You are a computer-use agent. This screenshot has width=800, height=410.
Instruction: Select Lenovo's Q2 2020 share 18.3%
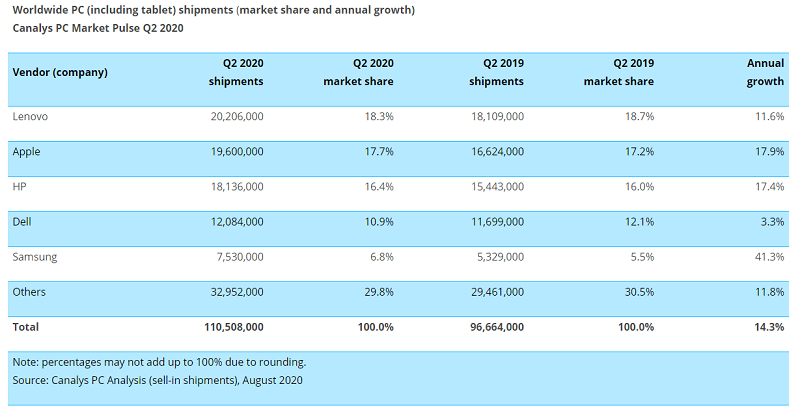point(379,116)
